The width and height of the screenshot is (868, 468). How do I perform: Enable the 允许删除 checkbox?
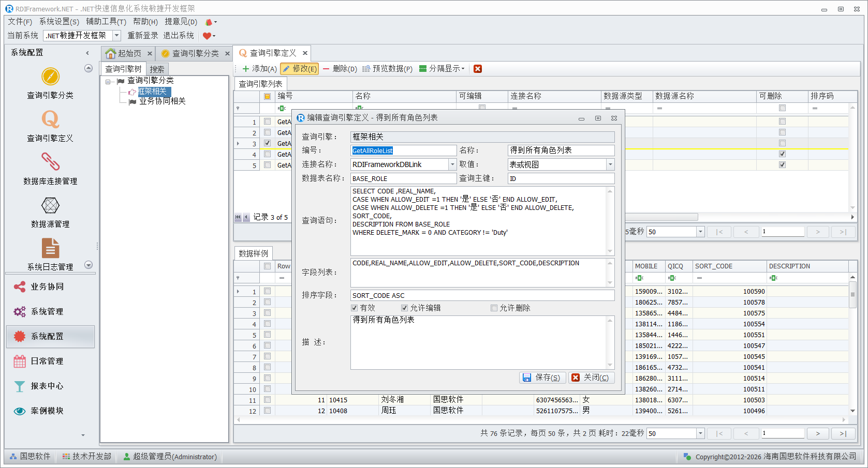click(x=494, y=308)
